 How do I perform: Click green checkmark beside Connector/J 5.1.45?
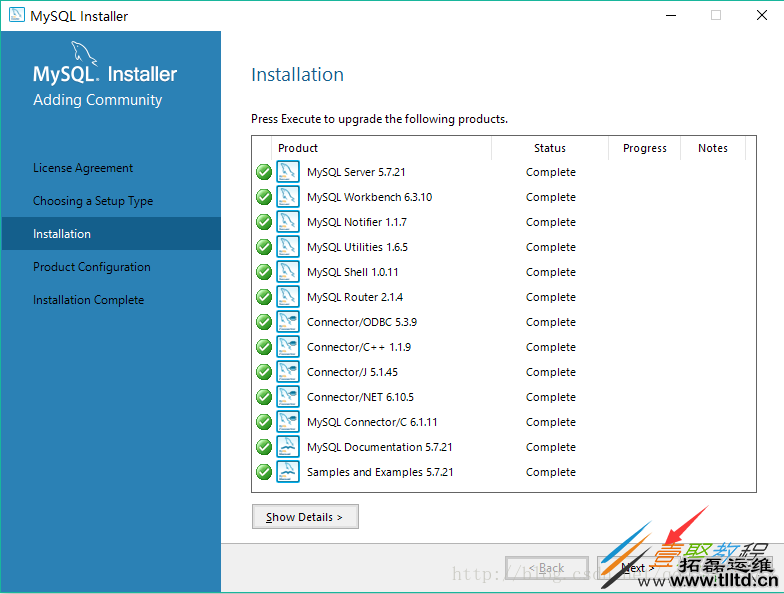pos(264,372)
